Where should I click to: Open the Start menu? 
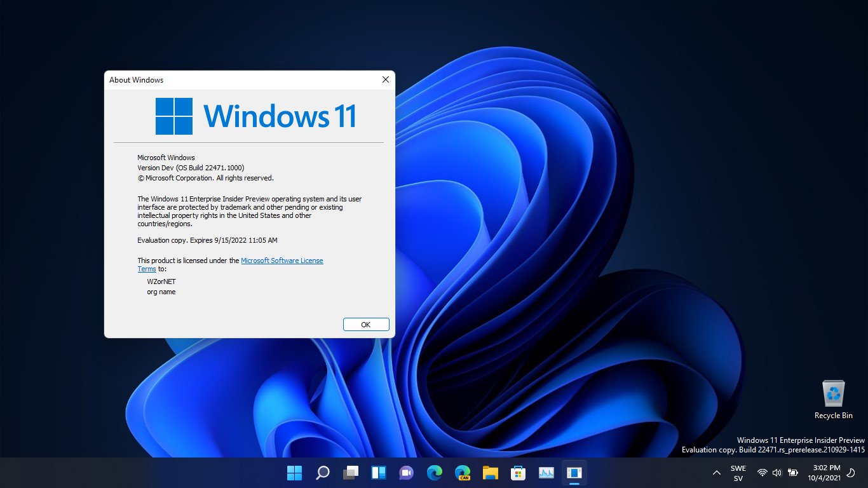pyautogui.click(x=294, y=473)
